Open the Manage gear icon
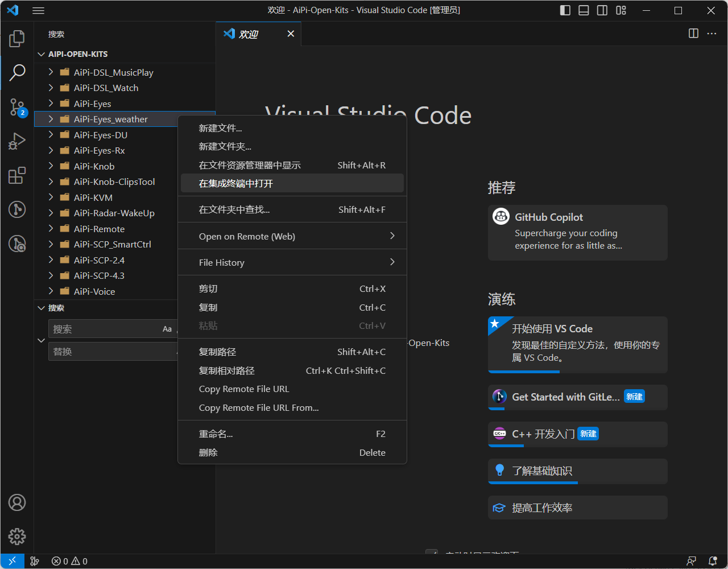The image size is (728, 569). pos(17,537)
